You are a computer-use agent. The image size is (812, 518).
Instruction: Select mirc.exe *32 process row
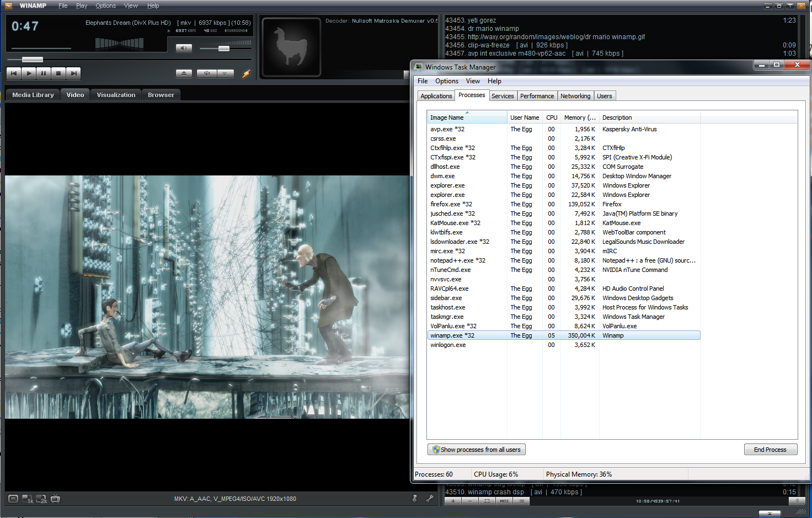point(563,251)
